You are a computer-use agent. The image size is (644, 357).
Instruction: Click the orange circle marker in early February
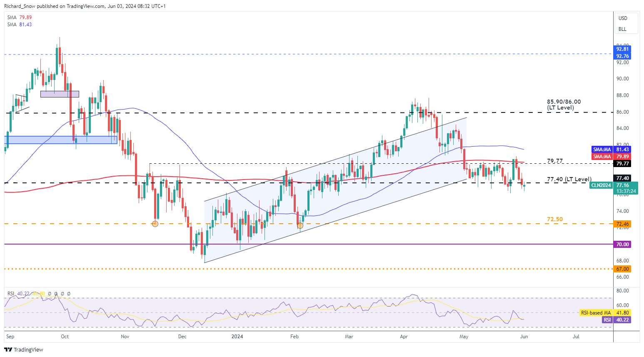click(300, 225)
